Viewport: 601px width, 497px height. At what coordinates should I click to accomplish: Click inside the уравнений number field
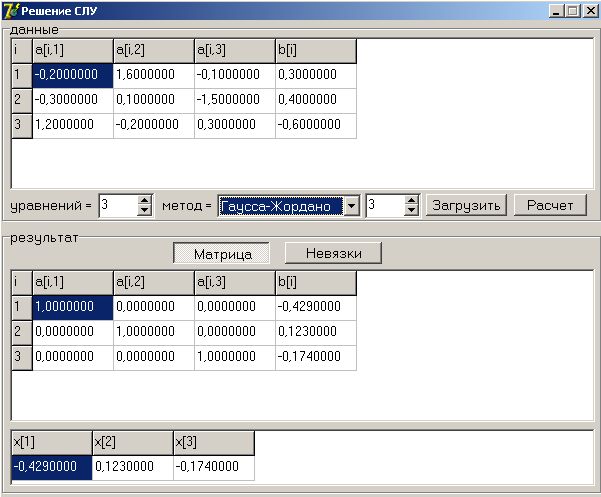[116, 205]
